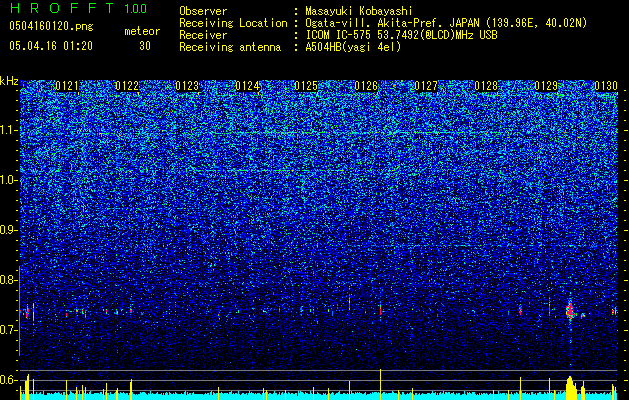The image size is (629, 400).
Task: Click the A504HB(yagi 4el) antenna text
Action: pyautogui.click(x=353, y=47)
